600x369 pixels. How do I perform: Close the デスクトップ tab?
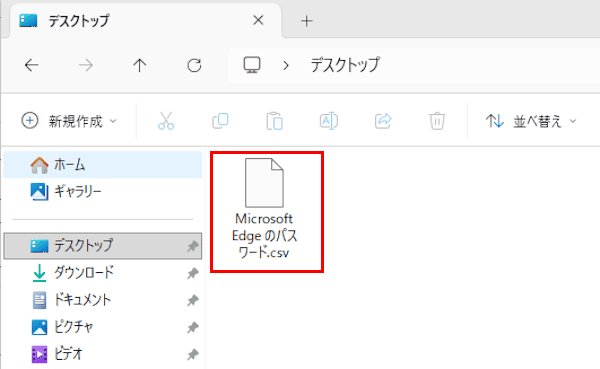258,20
